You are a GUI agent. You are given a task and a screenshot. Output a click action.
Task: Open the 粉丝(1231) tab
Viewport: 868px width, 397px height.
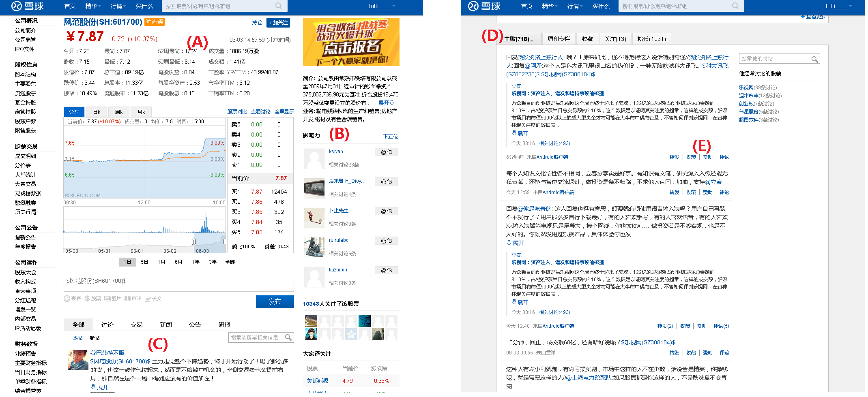tap(651, 39)
